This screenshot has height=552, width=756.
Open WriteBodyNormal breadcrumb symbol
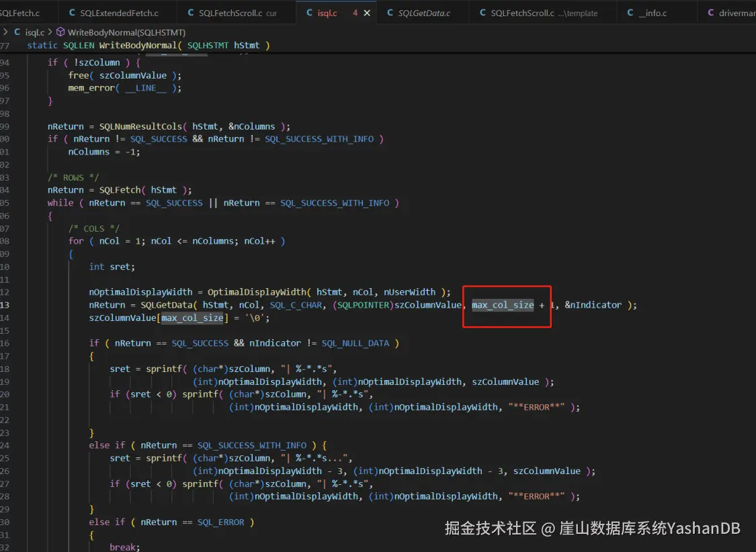[x=126, y=32]
